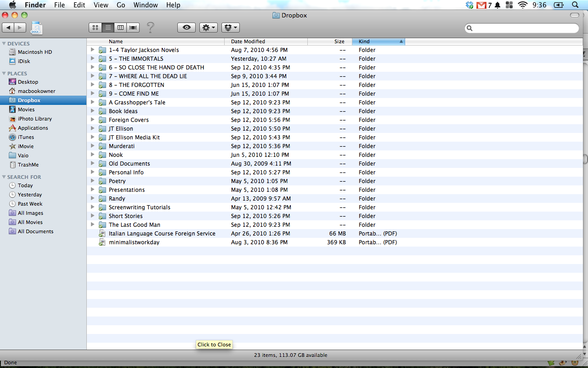Toggle list view in toolbar
588x368 pixels.
pos(108,28)
